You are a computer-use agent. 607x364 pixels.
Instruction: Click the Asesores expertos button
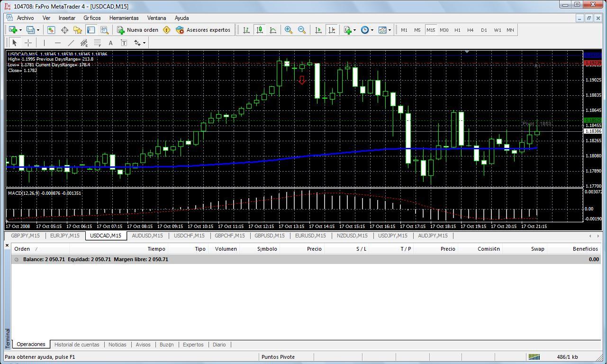click(203, 30)
